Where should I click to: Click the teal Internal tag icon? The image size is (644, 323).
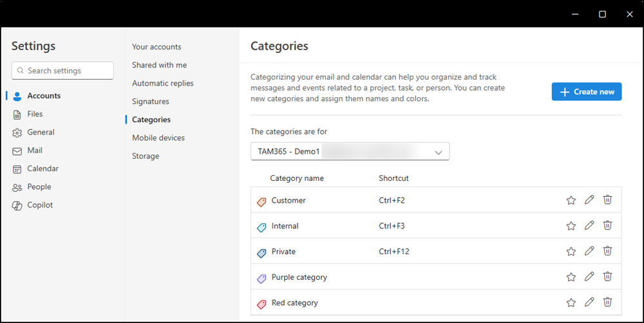[261, 227]
